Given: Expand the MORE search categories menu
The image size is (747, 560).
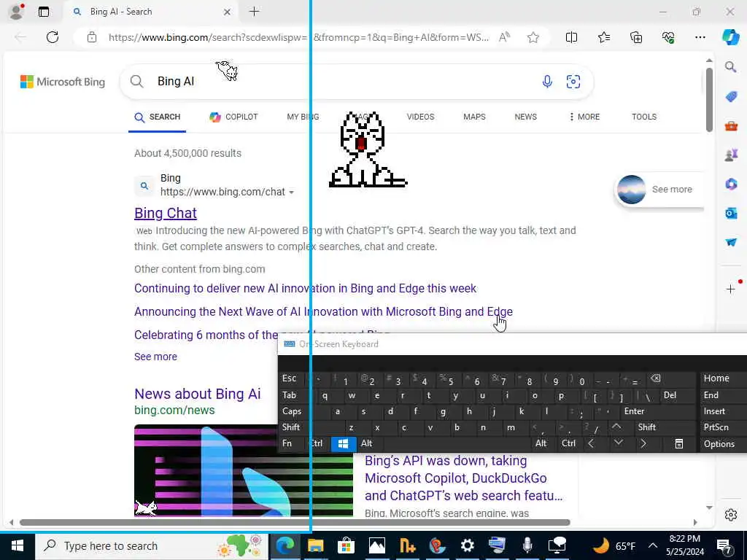Looking at the screenshot, I should pyautogui.click(x=584, y=117).
